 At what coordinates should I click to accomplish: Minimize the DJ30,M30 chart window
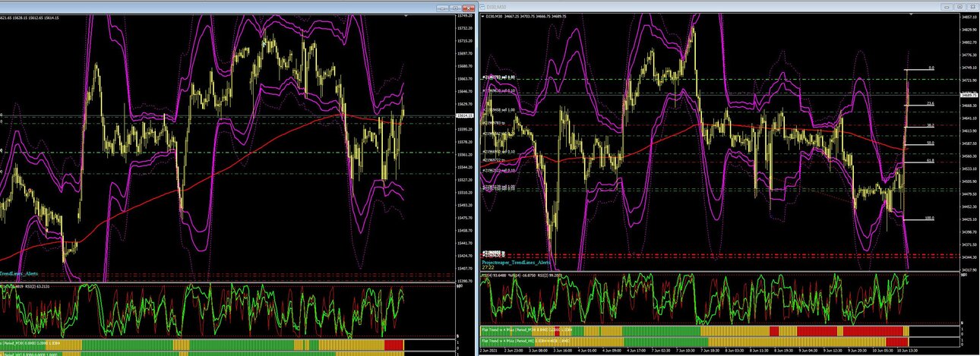[947, 8]
